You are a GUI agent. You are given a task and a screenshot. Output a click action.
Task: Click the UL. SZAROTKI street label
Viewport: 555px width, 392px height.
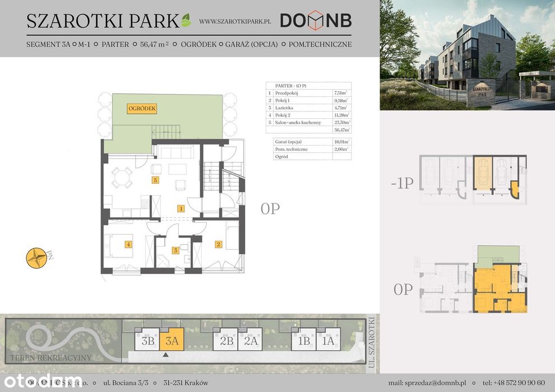point(371,343)
